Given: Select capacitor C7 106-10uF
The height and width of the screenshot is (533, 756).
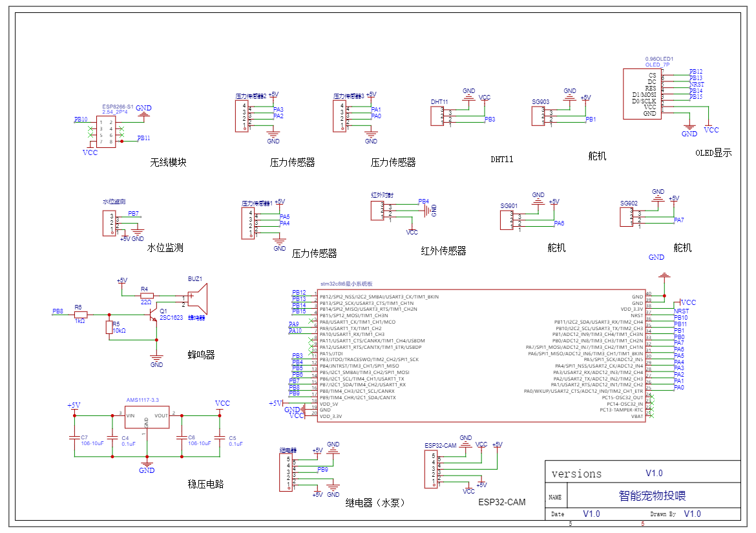Looking at the screenshot, I should click(74, 437).
